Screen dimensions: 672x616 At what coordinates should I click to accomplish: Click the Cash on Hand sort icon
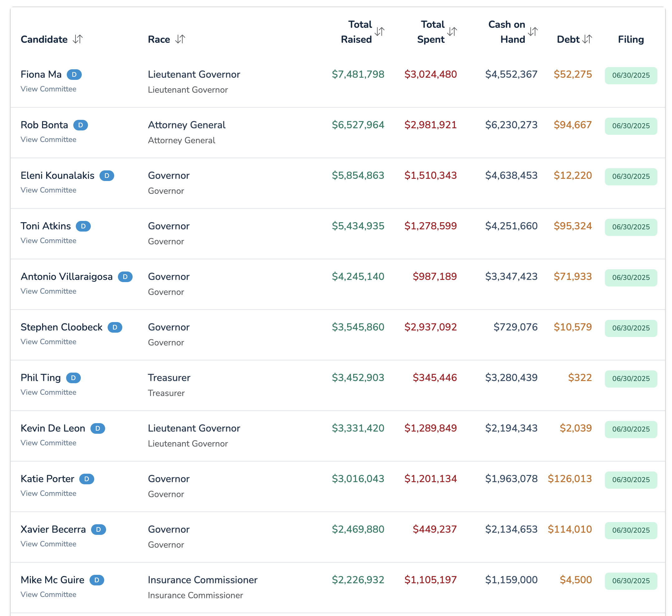pos(533,32)
